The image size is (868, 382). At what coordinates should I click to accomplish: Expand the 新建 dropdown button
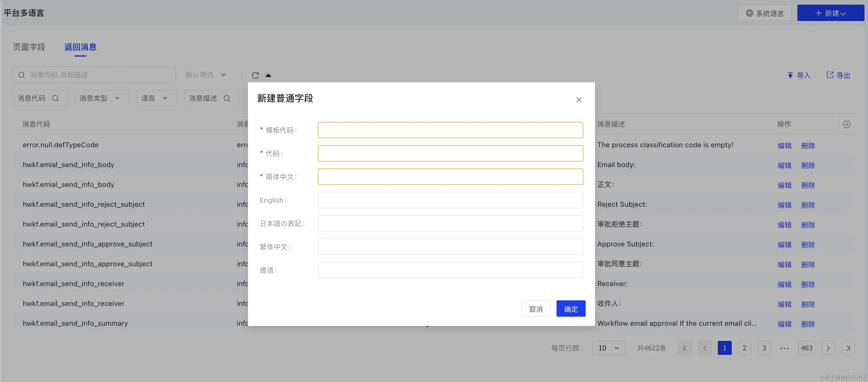[830, 13]
